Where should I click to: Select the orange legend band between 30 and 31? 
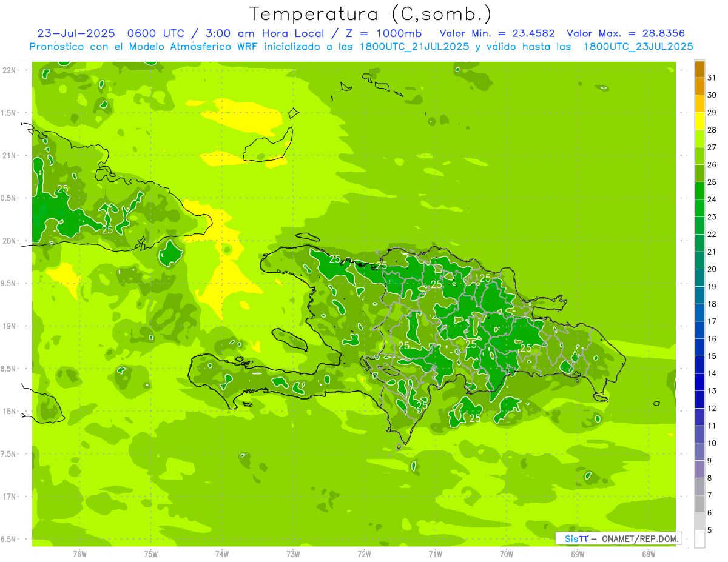699,86
